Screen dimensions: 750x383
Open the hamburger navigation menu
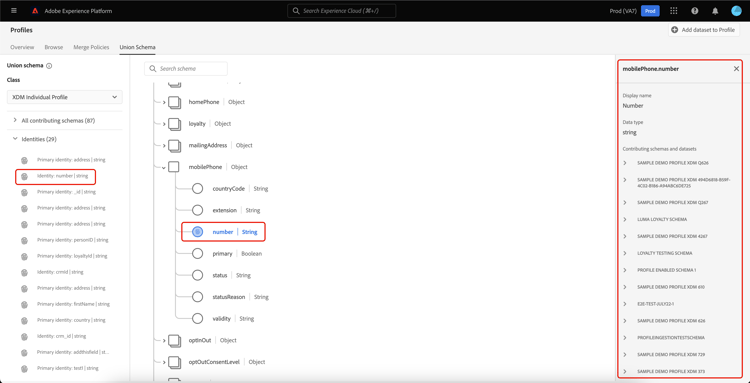(14, 11)
